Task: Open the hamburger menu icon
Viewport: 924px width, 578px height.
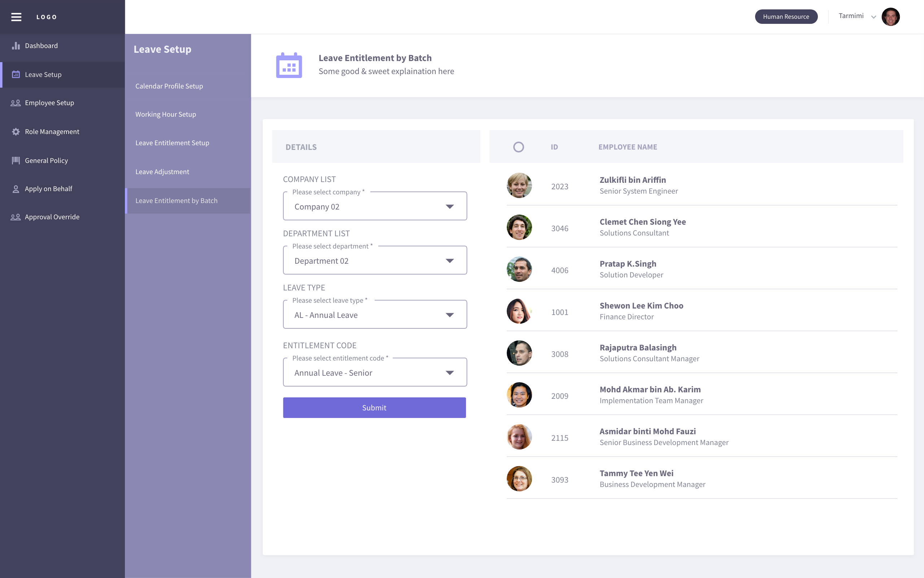Action: click(16, 17)
